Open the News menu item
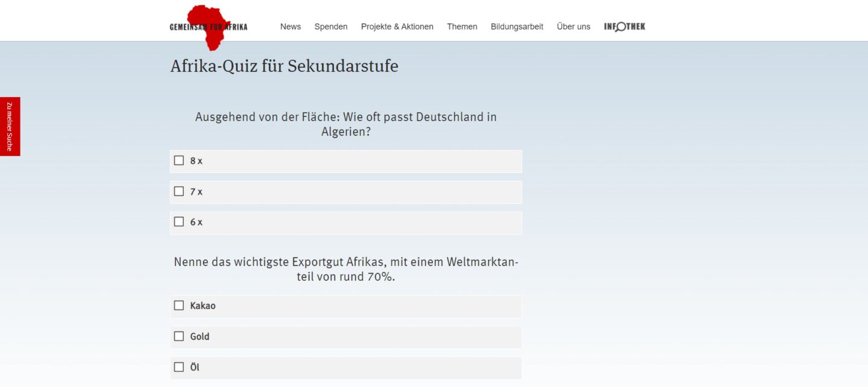Screen dimensions: 868x387 coord(291,27)
